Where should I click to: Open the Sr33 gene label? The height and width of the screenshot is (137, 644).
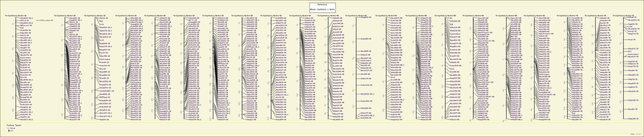(102, 40)
